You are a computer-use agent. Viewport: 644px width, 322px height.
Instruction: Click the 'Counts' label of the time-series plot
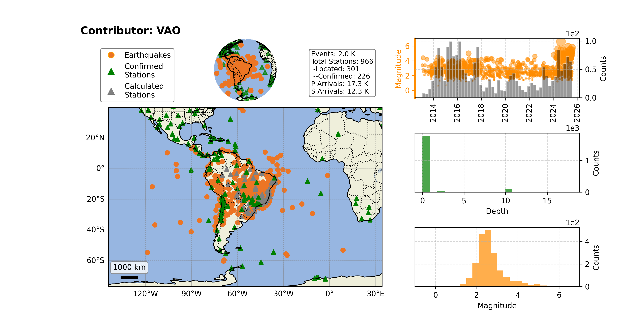603,69
